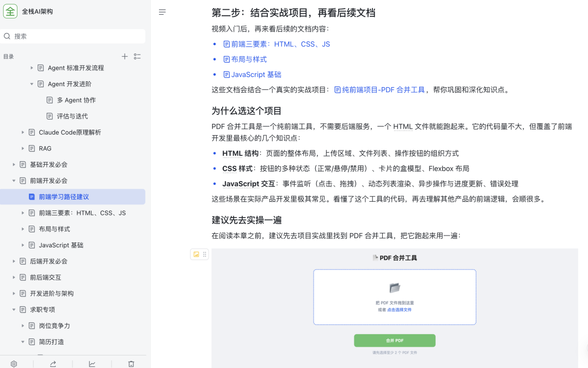Viewport: 588px width, 368px height.
Task: Collapse 求职专项 section
Action: (x=14, y=310)
